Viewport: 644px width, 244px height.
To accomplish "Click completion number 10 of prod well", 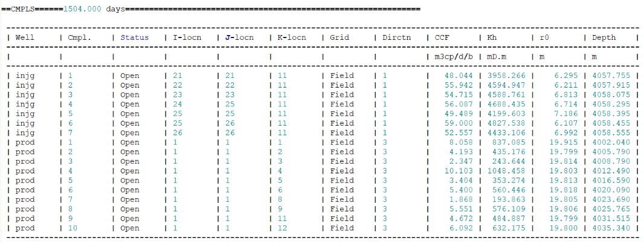I will click(x=72, y=228).
